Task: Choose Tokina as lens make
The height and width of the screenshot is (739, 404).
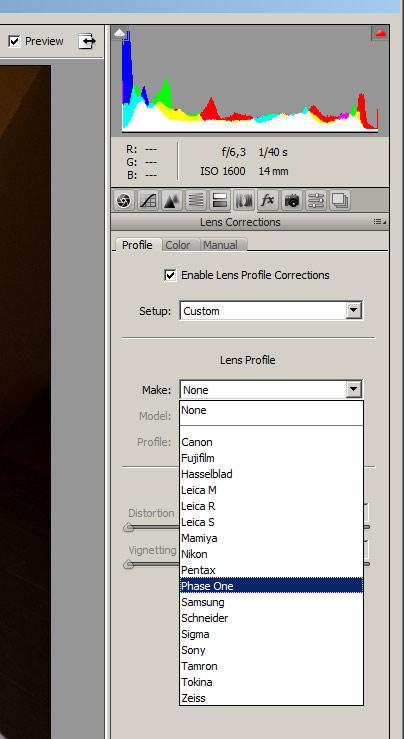Action: tap(271, 682)
